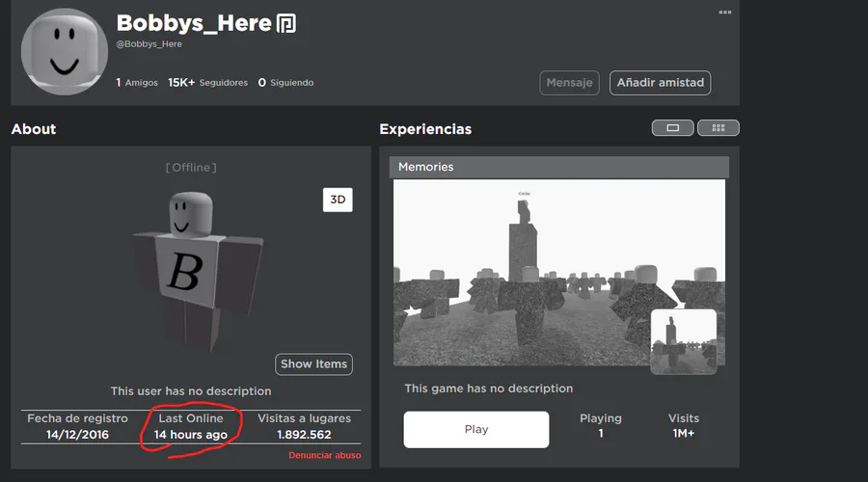868x482 pixels.
Task: Click the 1.892.562 place visits value
Action: pyautogui.click(x=304, y=435)
